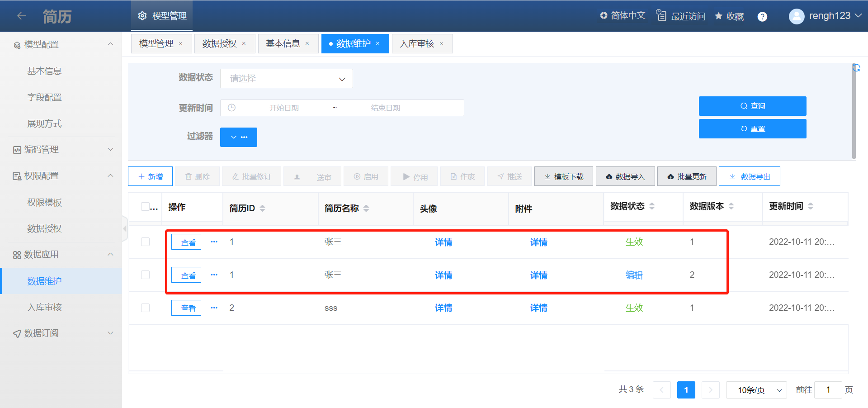Toggle the select-all checkbox in table header
The height and width of the screenshot is (408, 868).
(x=145, y=207)
